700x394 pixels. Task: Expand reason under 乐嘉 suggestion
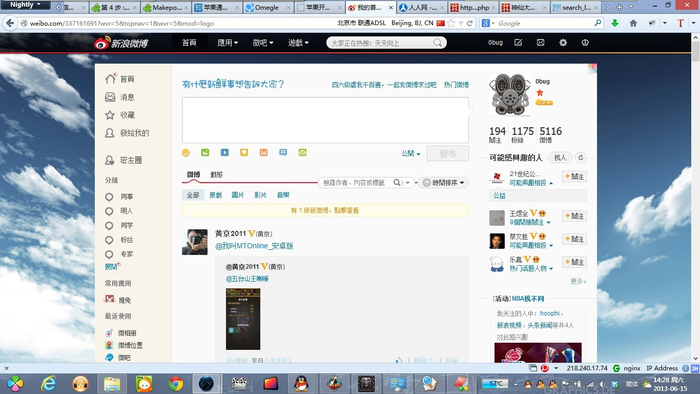coord(551,269)
